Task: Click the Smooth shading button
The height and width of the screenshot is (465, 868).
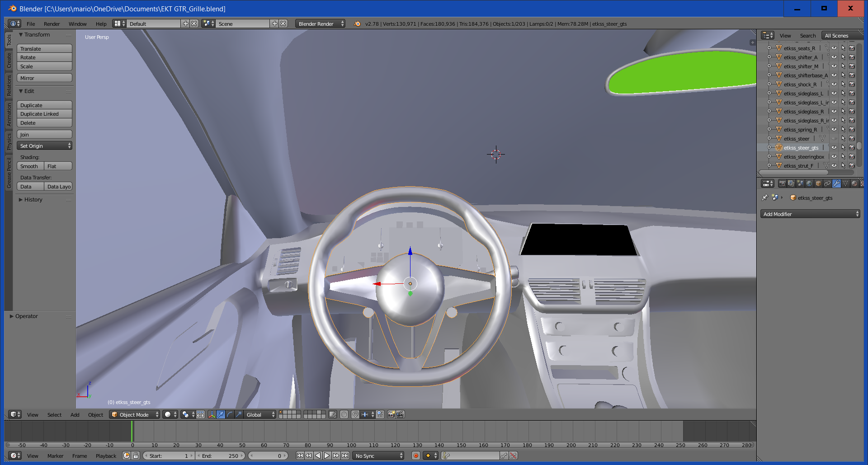Action: 30,166
